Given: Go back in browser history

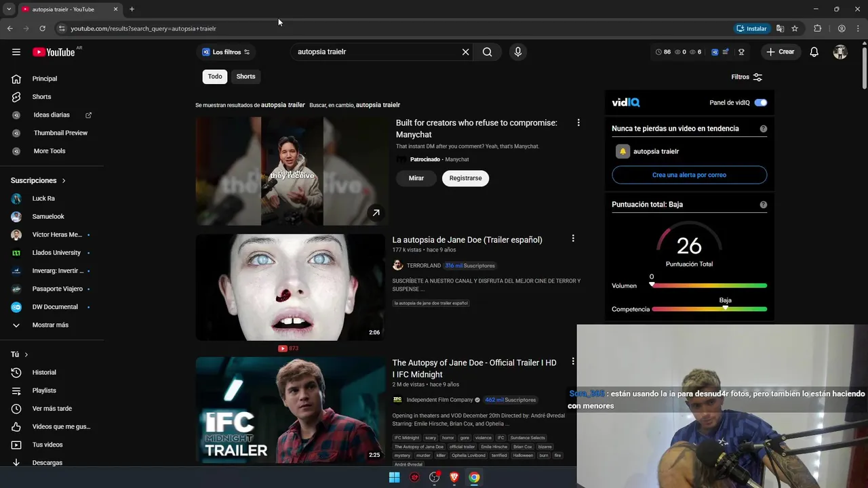Looking at the screenshot, I should click(x=9, y=28).
